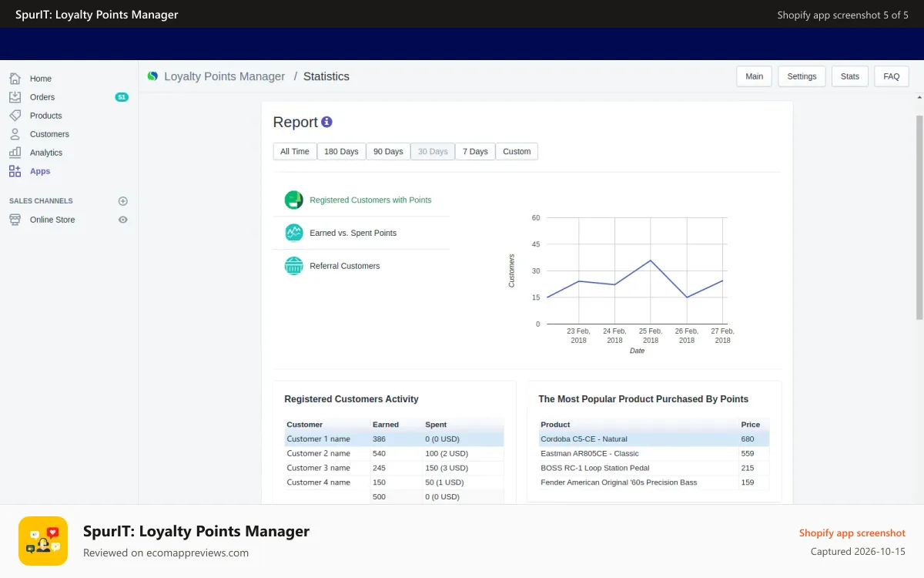This screenshot has width=924, height=578.
Task: Open the Report info icon
Action: point(326,122)
